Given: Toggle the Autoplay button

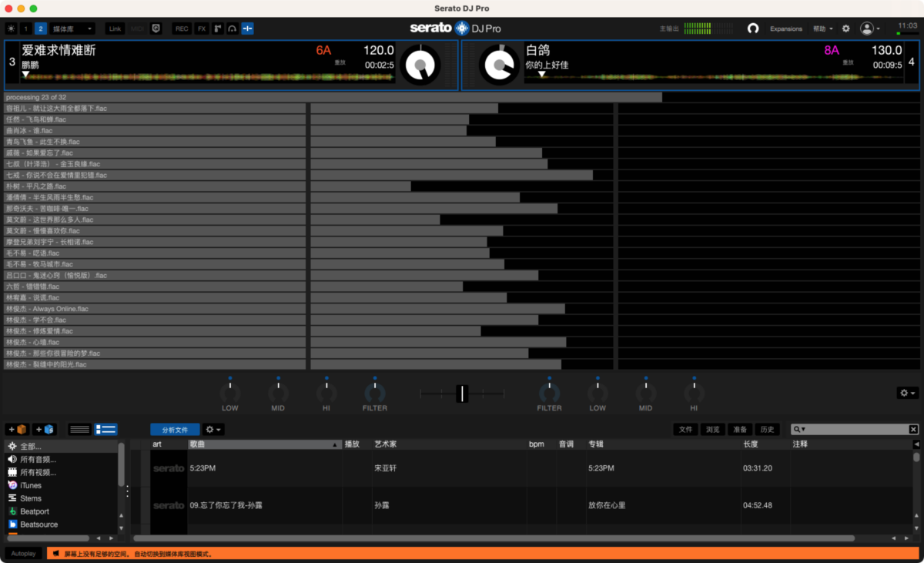Looking at the screenshot, I should (x=24, y=554).
